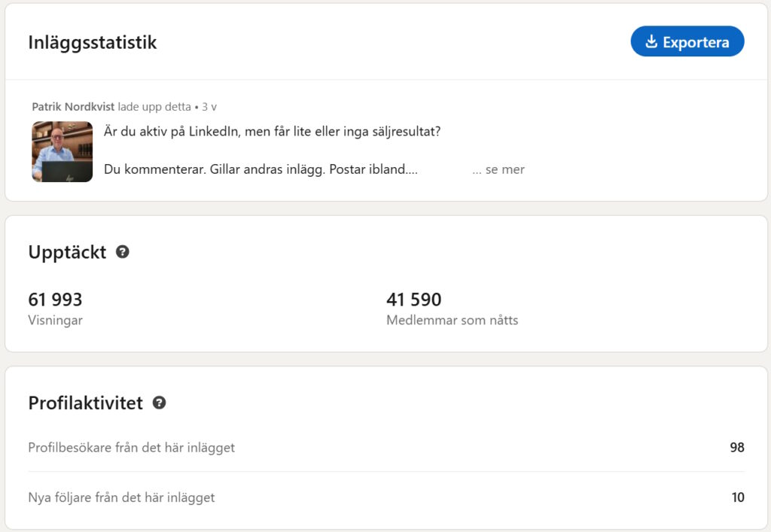Viewport: 771px width, 532px height.
Task: Open the help icon next to Upptäckt
Action: [123, 252]
